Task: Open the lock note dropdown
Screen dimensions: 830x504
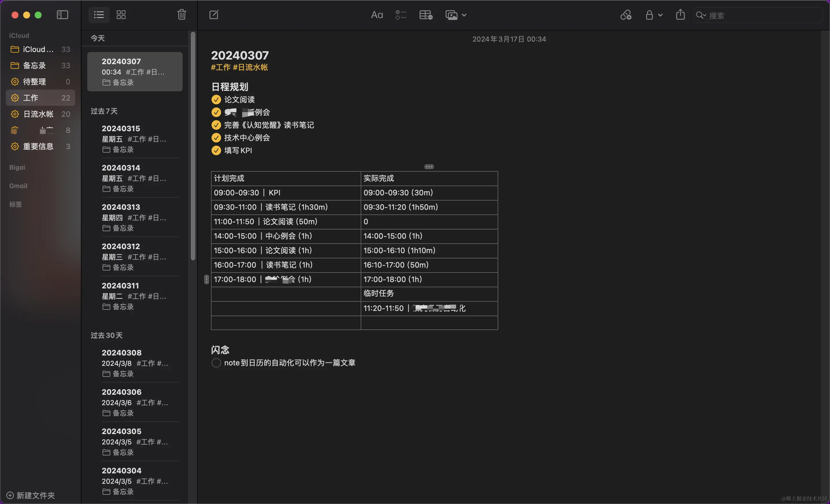Action: (x=653, y=15)
